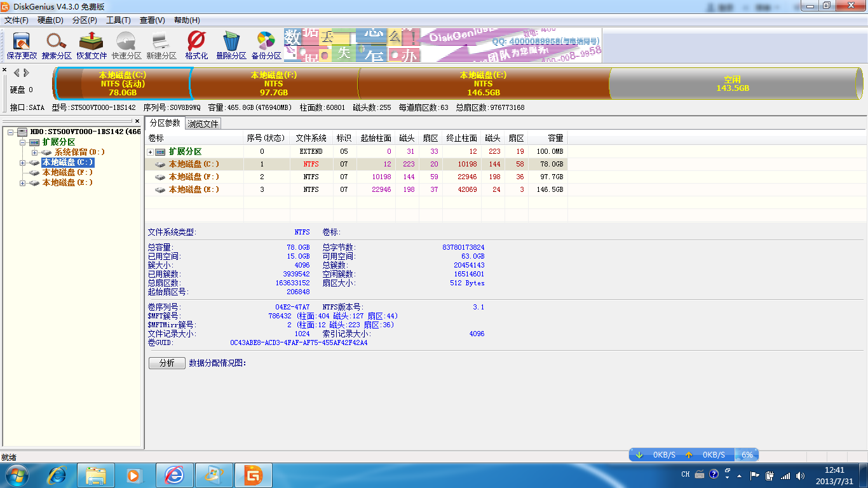Screen dimensions: 868x488
Task: Click the volume speaker tray icon
Action: [801, 475]
